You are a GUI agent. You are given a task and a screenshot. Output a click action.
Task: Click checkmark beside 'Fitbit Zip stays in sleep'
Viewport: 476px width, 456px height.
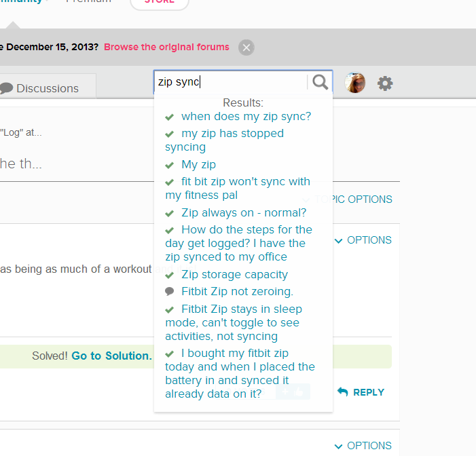coord(169,309)
